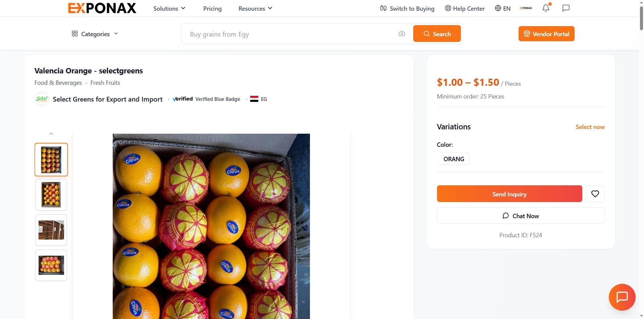Open the Pricing menu item
The width and height of the screenshot is (644, 319).
(x=212, y=8)
